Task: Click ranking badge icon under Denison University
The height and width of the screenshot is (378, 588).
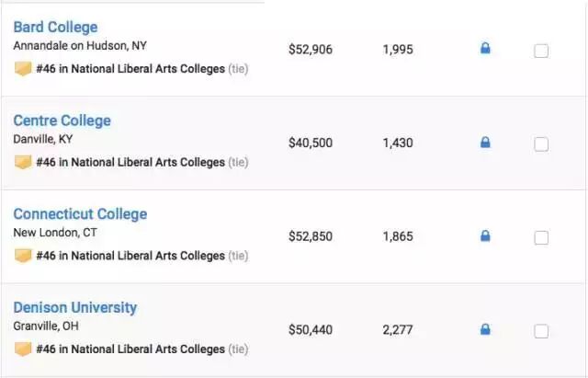Action: 23,349
